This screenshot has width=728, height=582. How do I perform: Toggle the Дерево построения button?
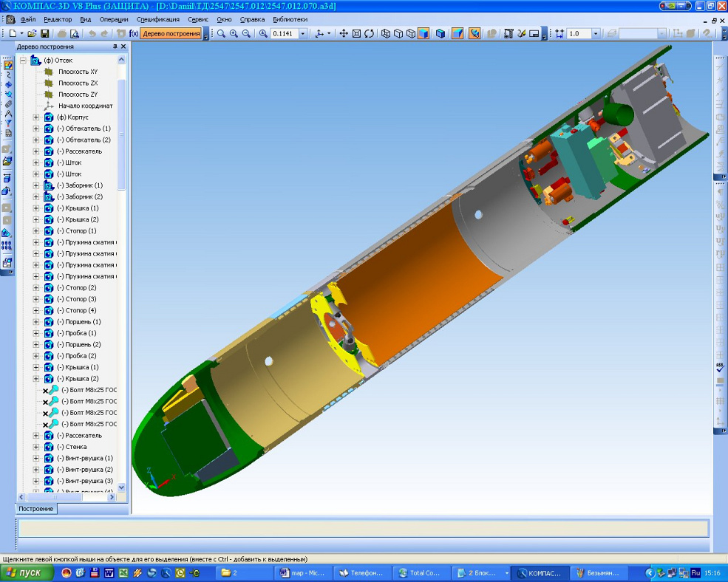click(x=171, y=34)
